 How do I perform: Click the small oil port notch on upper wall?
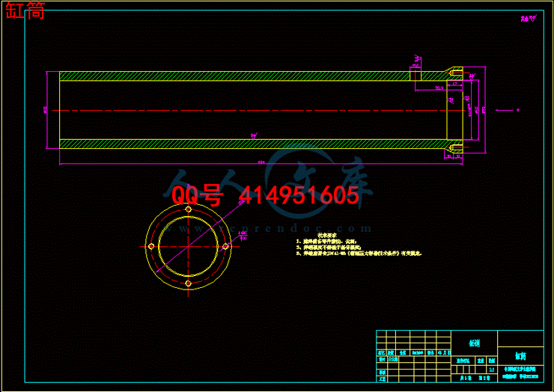(415, 76)
